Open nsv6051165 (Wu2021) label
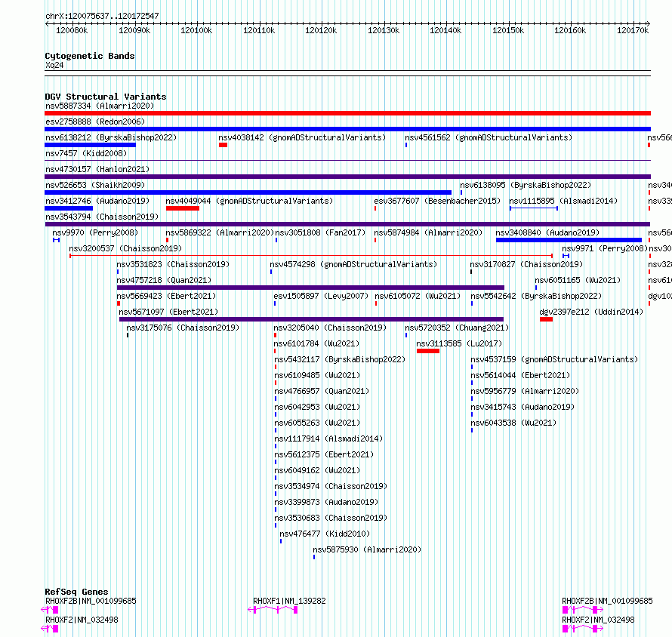The height and width of the screenshot is (637, 672). [578, 280]
